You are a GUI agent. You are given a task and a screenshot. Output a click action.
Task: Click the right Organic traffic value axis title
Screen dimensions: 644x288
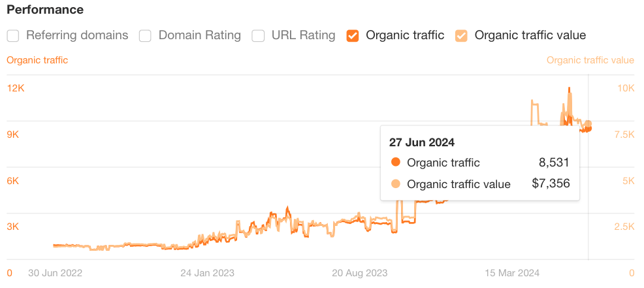[590, 60]
